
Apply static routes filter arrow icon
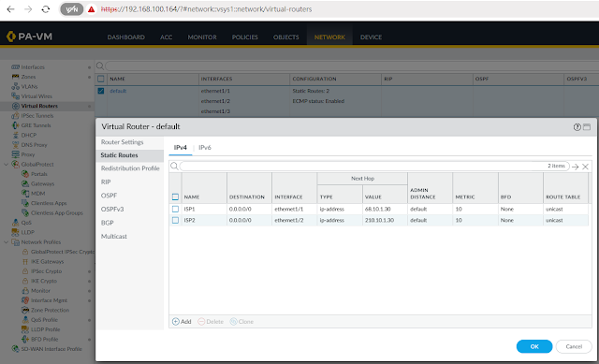(x=575, y=167)
